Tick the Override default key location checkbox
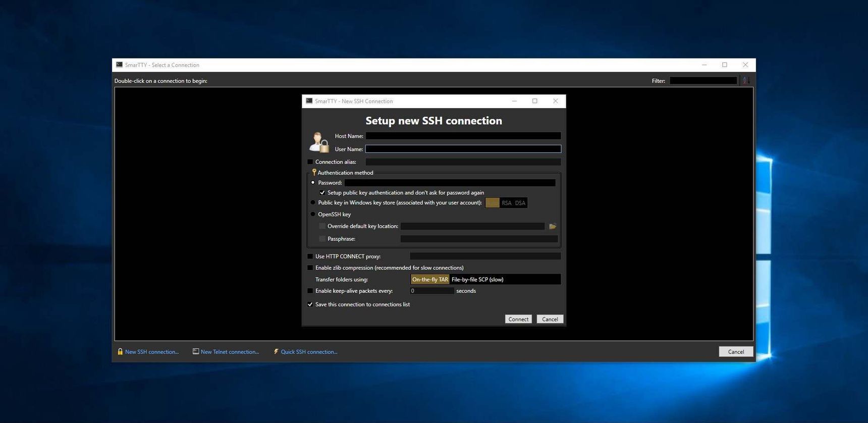Image resolution: width=868 pixels, height=423 pixels. click(x=322, y=226)
